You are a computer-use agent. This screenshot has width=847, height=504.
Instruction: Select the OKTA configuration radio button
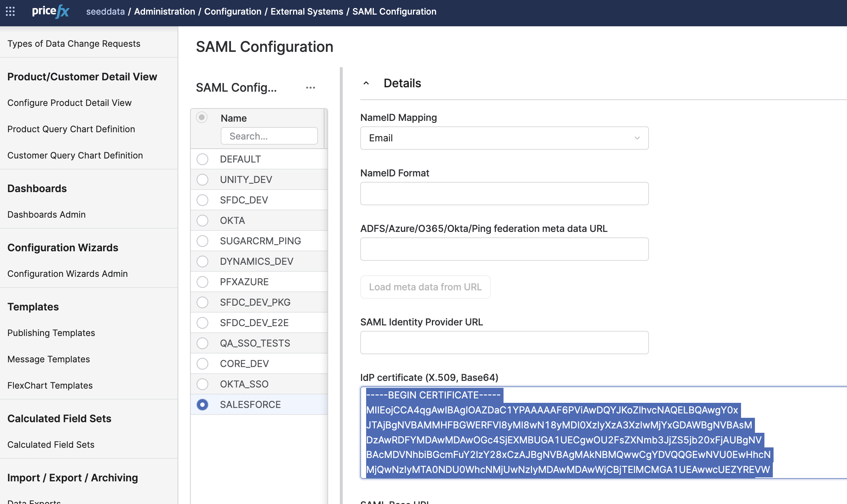[202, 221]
